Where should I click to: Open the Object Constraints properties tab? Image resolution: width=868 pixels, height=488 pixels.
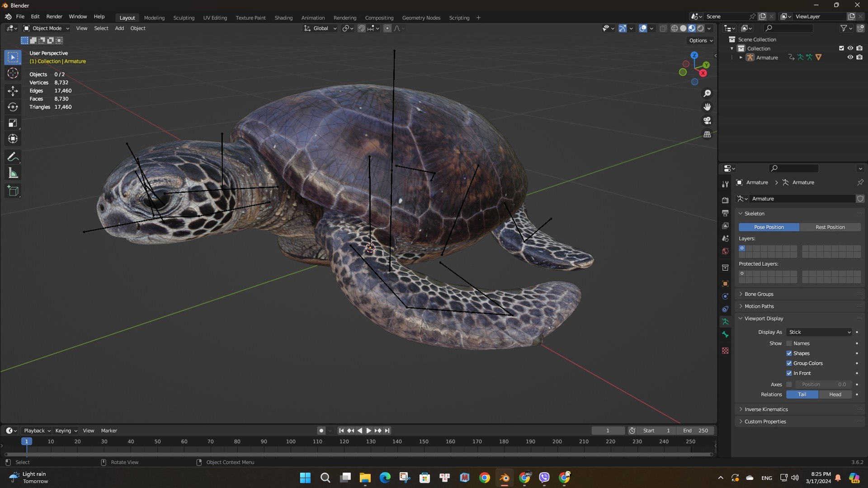tap(725, 309)
